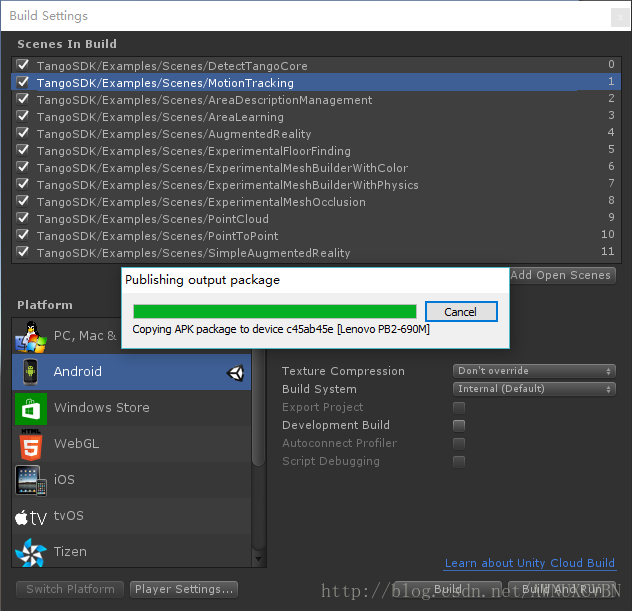Select the Android platform row
The width and height of the screenshot is (632, 611).
131,372
